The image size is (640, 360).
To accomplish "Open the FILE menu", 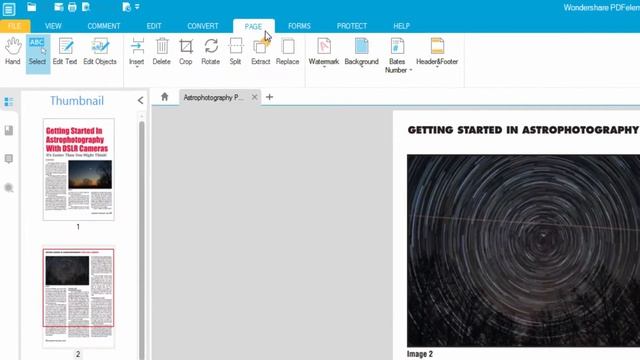I will pos(15,26).
